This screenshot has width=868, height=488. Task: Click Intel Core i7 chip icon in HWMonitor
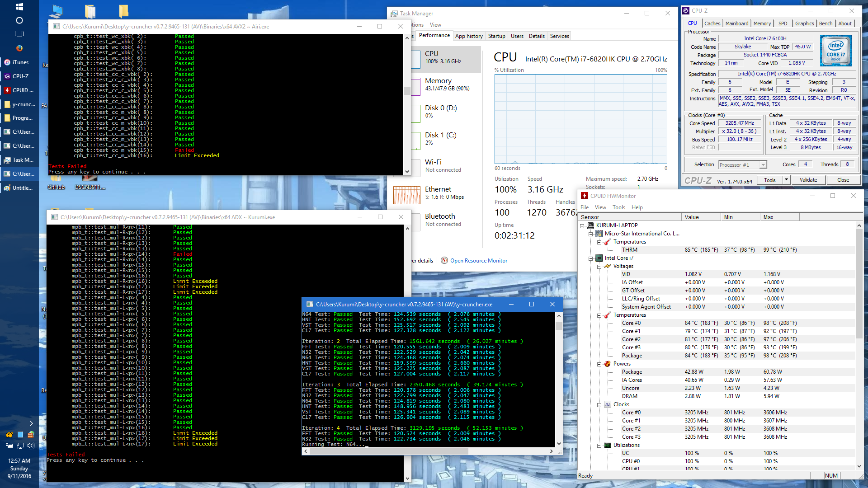click(599, 258)
